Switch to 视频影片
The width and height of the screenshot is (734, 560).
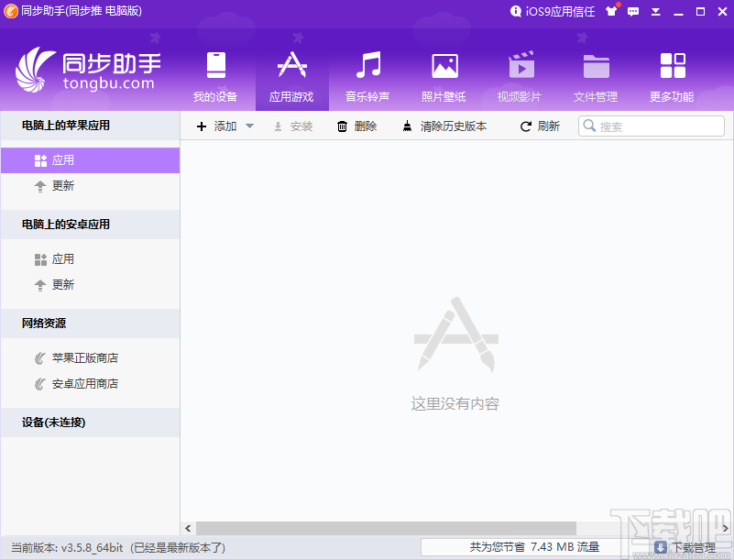[521, 73]
